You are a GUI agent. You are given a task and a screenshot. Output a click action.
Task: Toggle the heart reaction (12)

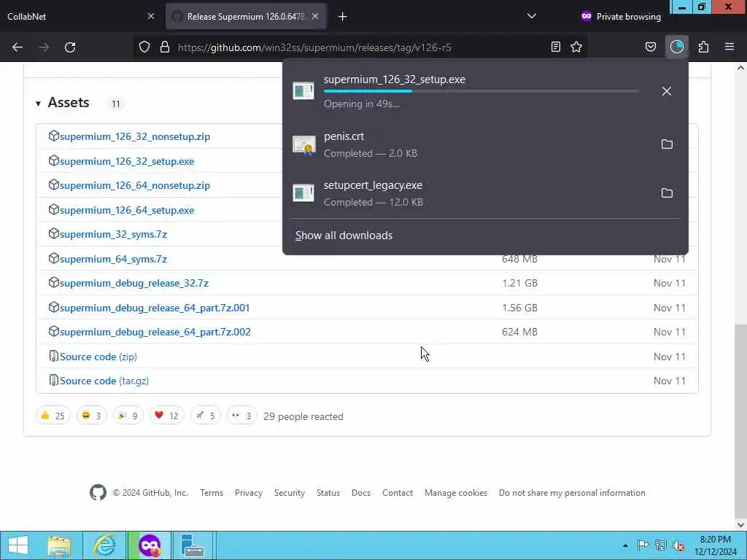(x=166, y=416)
